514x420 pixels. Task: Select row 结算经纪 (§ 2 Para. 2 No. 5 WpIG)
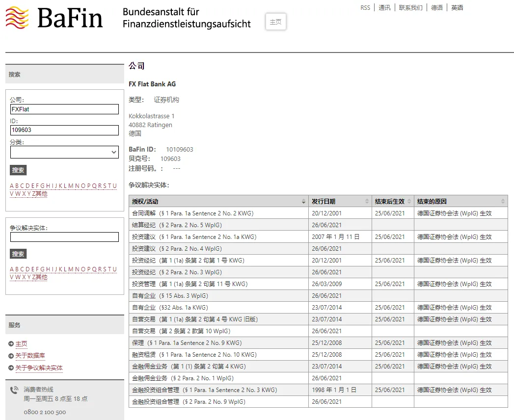point(318,225)
